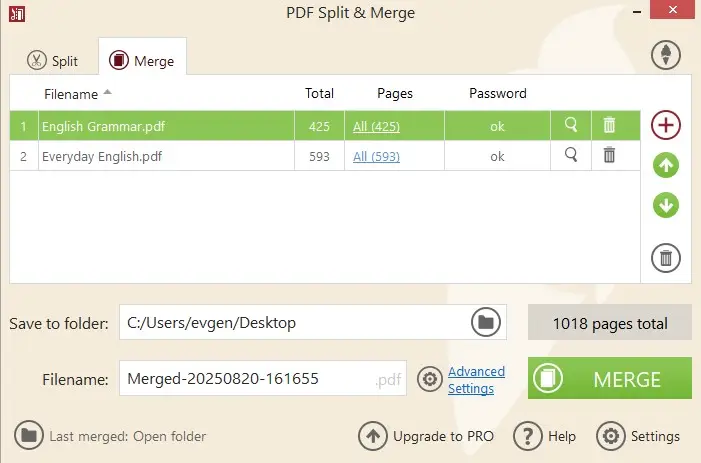Move selected file down with green arrow
The image size is (701, 463).
[x=666, y=206]
